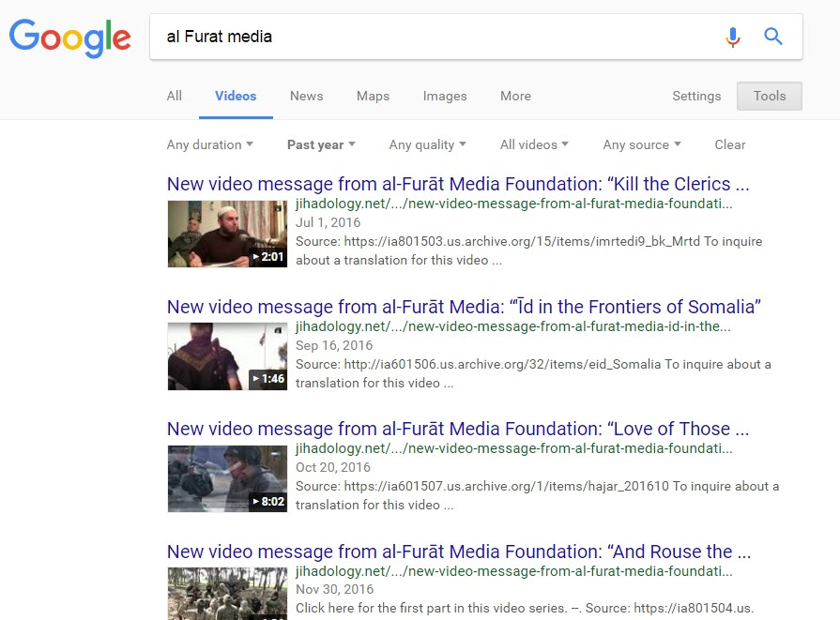Click the green URL of the Oct 20, 2016 result
Viewport: 840px width, 620px height.
(513, 448)
